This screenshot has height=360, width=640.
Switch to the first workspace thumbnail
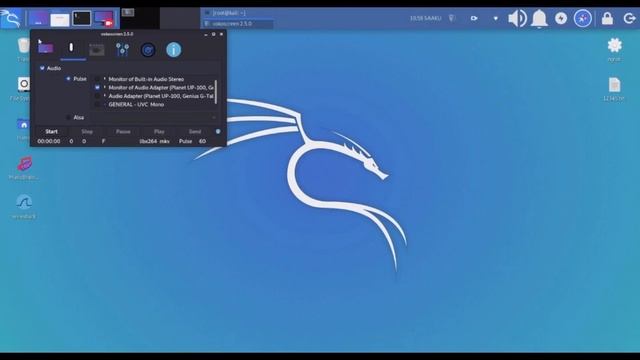tap(38, 18)
